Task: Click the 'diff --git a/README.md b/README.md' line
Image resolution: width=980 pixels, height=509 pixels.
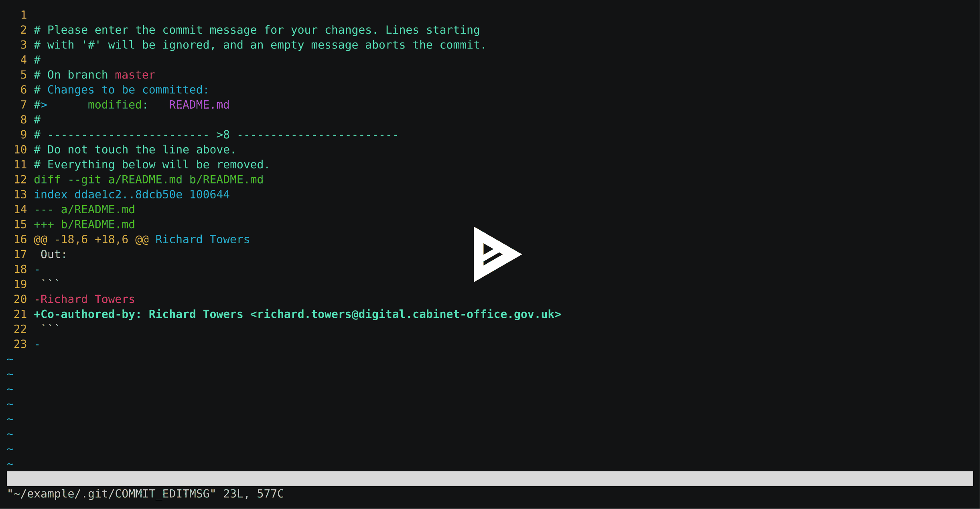Action: [149, 180]
